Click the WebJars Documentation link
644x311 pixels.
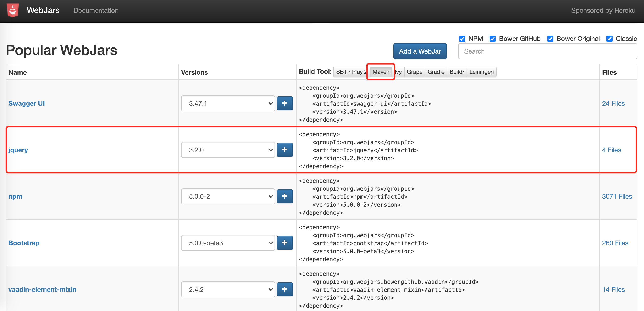tap(95, 10)
